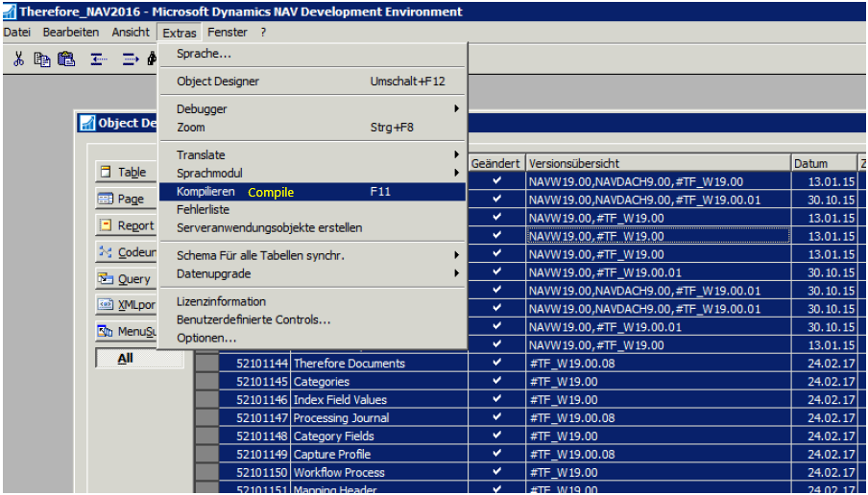Image resolution: width=868 pixels, height=495 pixels.
Task: Click the Cut scissors toolbar icon
Action: coord(18,59)
